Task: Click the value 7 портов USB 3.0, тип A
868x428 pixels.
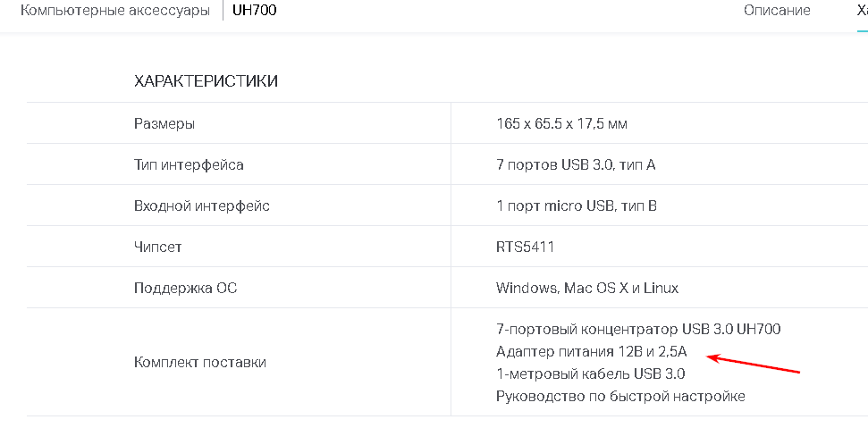Action: click(577, 164)
